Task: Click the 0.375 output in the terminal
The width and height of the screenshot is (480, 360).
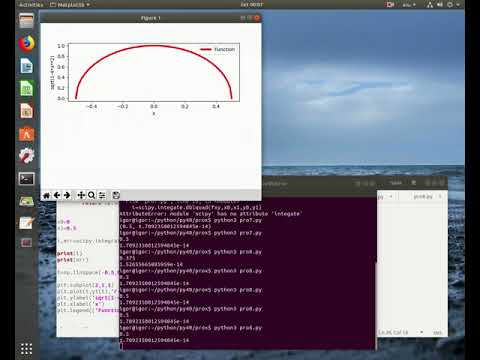Action: [127, 258]
